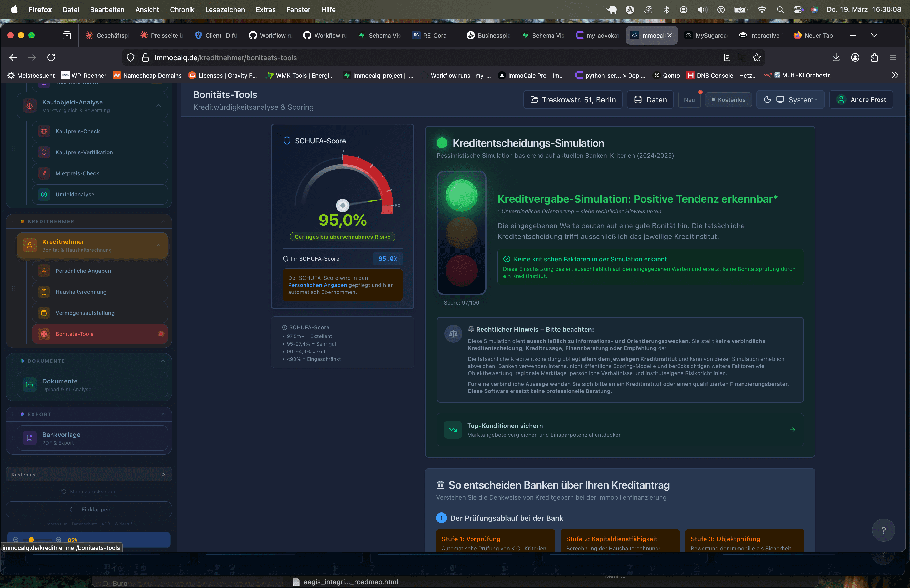The width and height of the screenshot is (910, 588).
Task: Toggle reader view icon in address bar
Action: pyautogui.click(x=727, y=57)
